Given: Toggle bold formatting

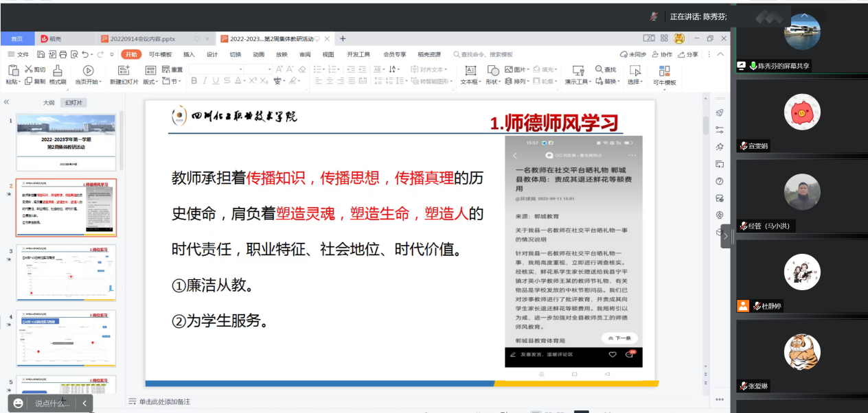Looking at the screenshot, I should coord(194,81).
